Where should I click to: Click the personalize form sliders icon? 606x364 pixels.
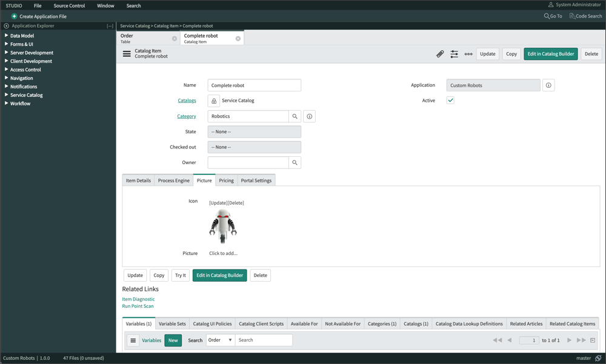click(454, 54)
